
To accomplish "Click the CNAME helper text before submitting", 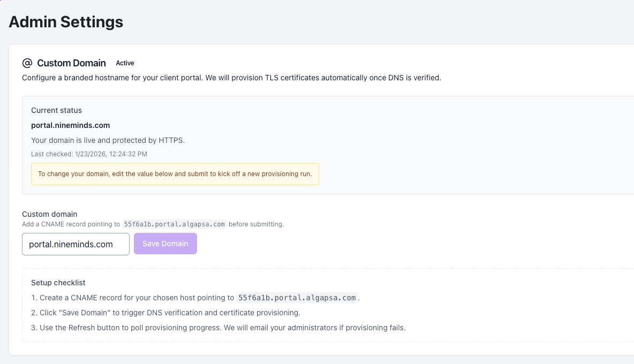I will click(155, 224).
